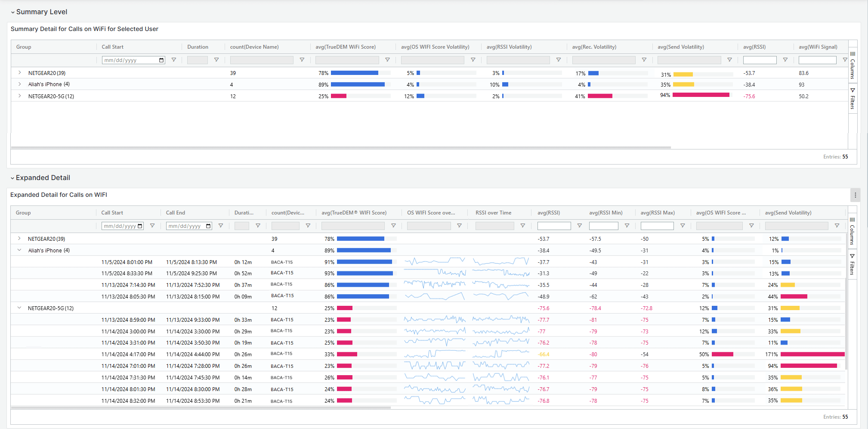This screenshot has height=429, width=868.
Task: Click the expanded avg(RSSI Min) filter input
Action: click(x=603, y=226)
